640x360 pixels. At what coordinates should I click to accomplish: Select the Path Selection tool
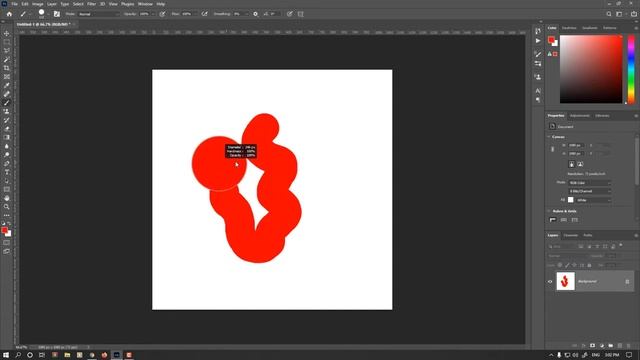click(7, 181)
